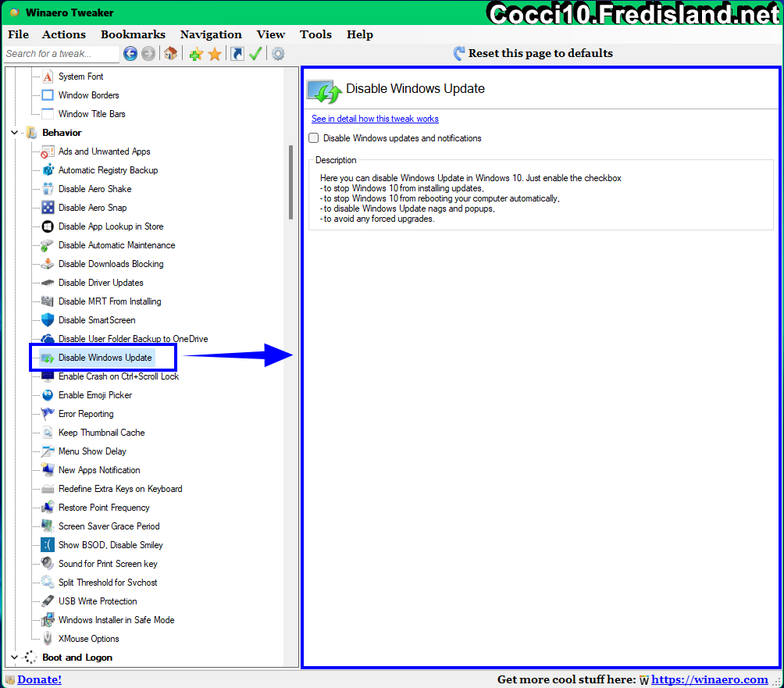Screen dimensions: 784x688
Task: Select Split Threshold for Svchost item
Action: point(108,583)
